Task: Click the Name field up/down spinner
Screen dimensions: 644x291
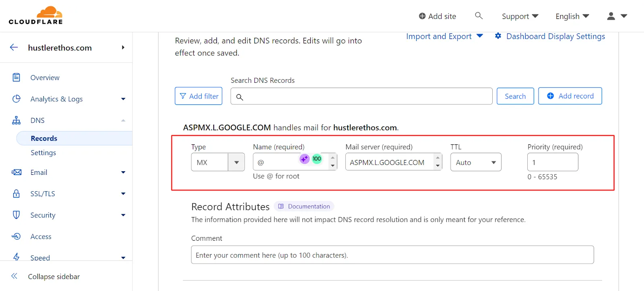Action: [x=332, y=162]
